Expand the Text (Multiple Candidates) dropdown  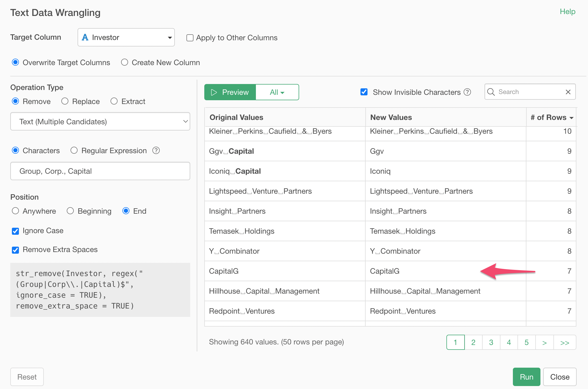coord(100,122)
